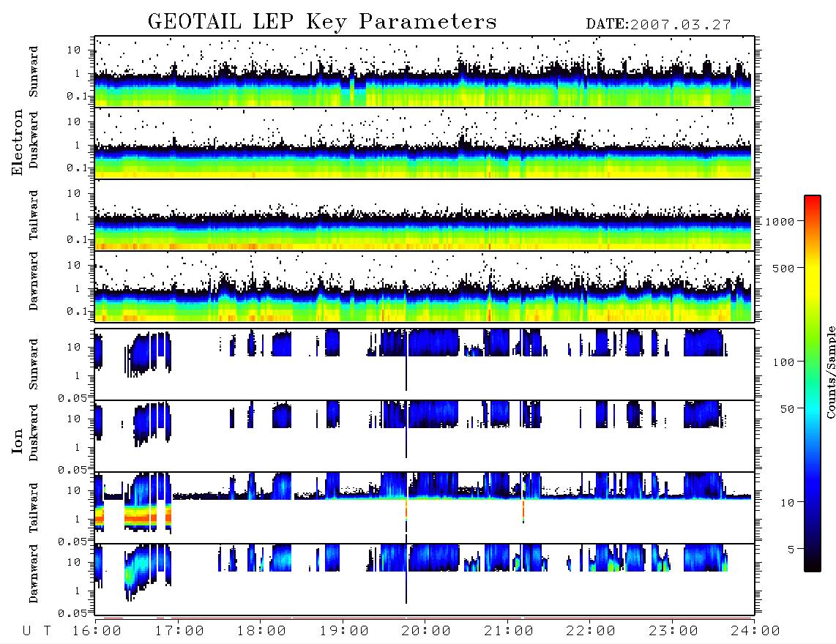The image size is (836, 644).
Task: Click the rainbow color scale bar
Action: pos(813,383)
